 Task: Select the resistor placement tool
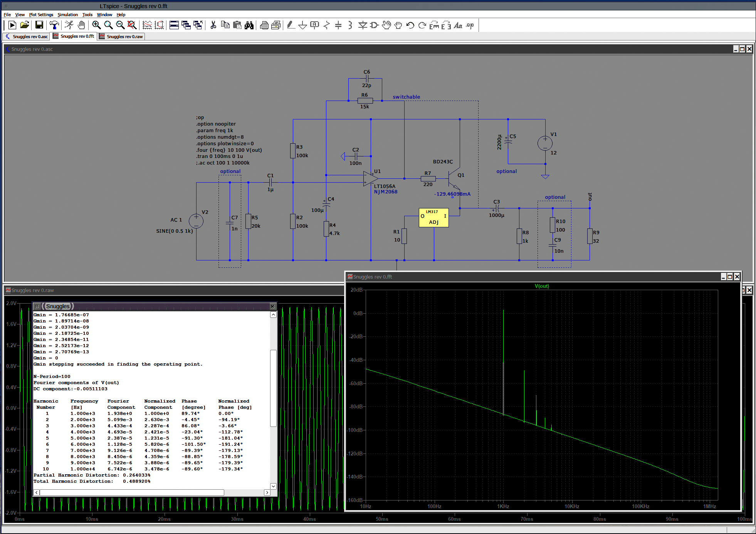(327, 25)
